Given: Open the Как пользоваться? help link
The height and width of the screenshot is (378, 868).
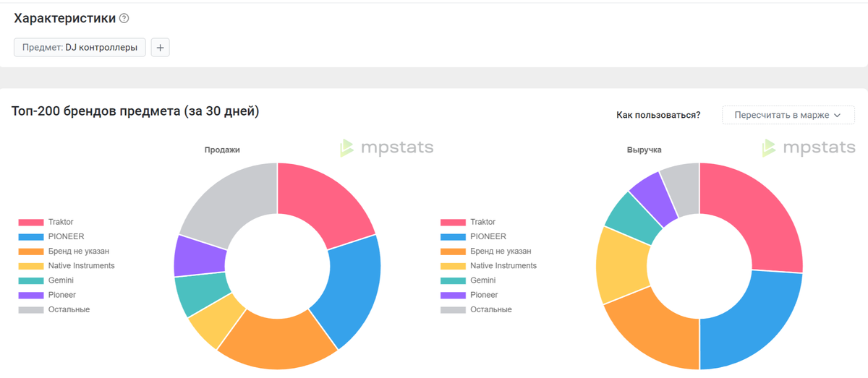Looking at the screenshot, I should pos(658,115).
